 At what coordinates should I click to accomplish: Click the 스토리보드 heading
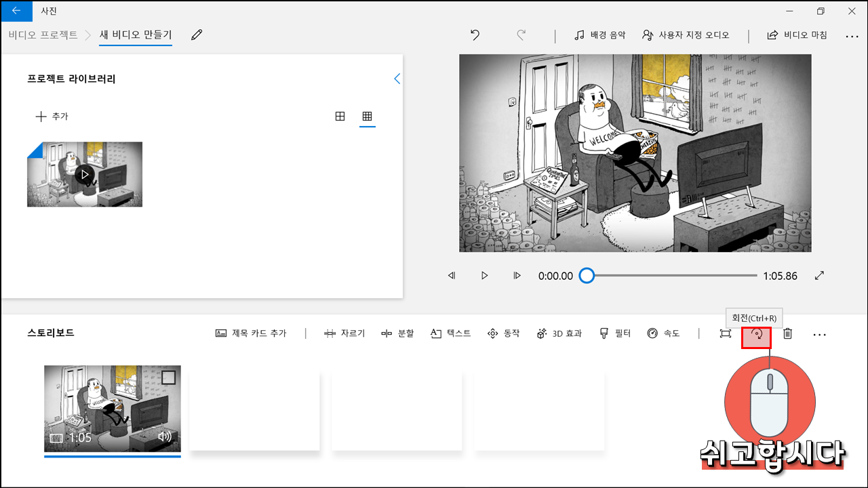pyautogui.click(x=51, y=333)
